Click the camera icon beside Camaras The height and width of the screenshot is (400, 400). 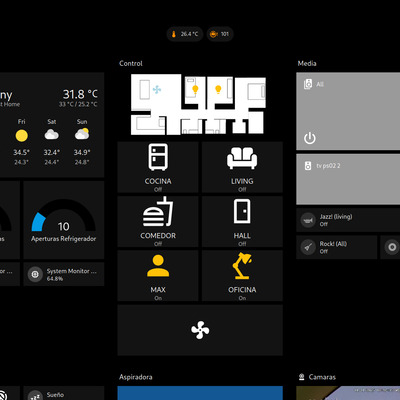(x=302, y=377)
